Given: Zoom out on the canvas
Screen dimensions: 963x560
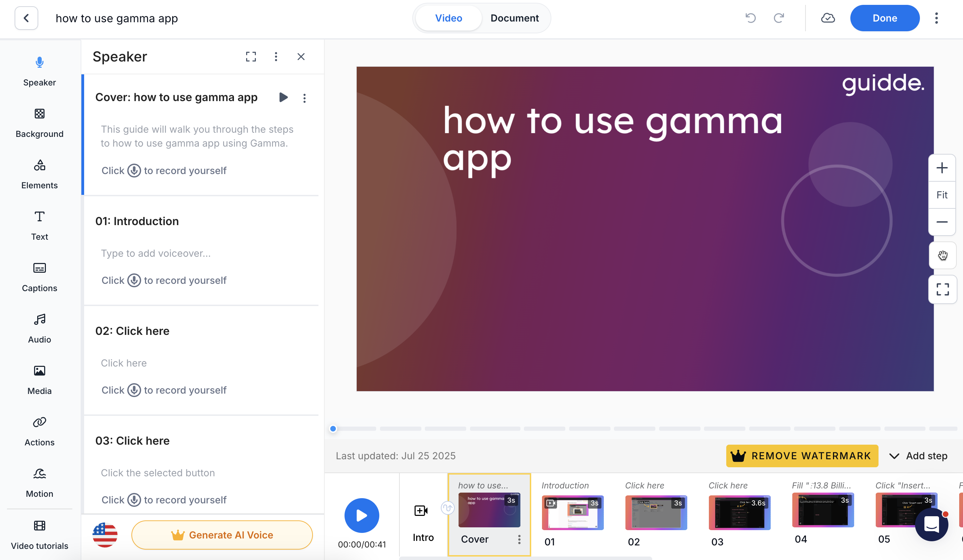Looking at the screenshot, I should pyautogui.click(x=942, y=222).
